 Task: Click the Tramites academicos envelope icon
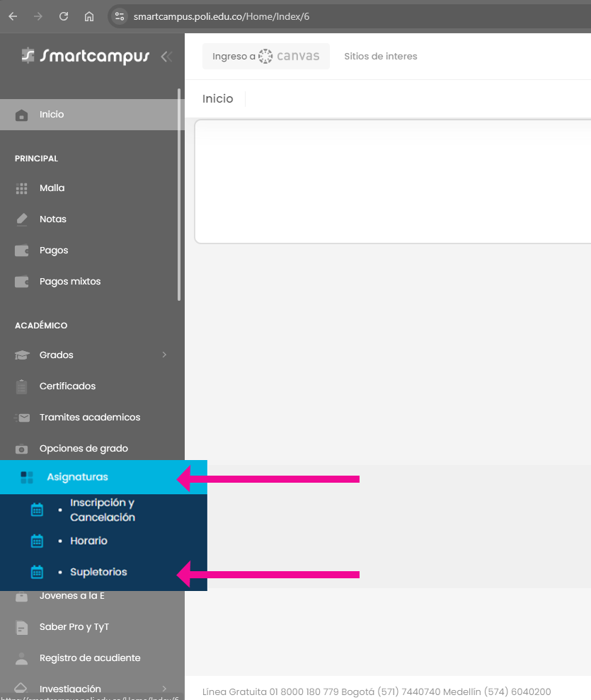click(22, 418)
